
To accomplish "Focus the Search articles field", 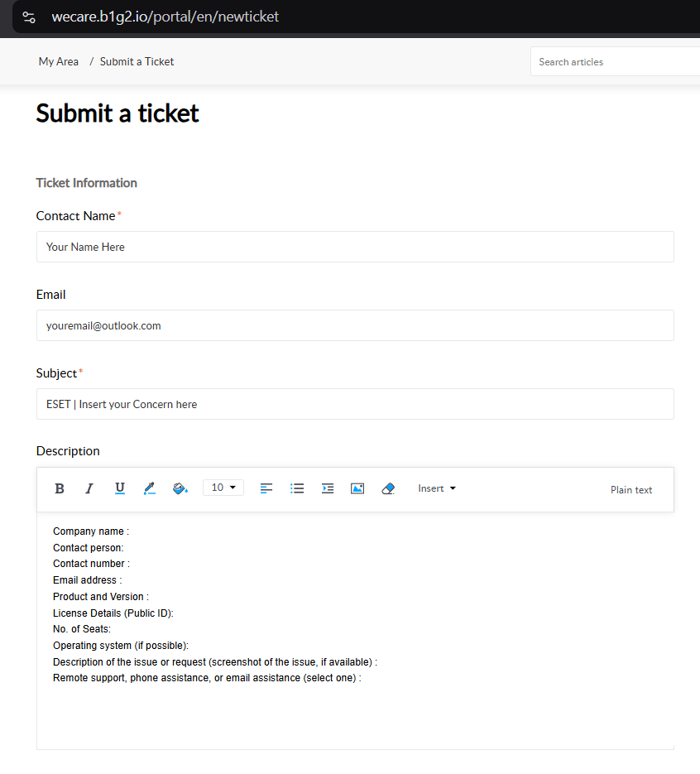I will tap(615, 62).
